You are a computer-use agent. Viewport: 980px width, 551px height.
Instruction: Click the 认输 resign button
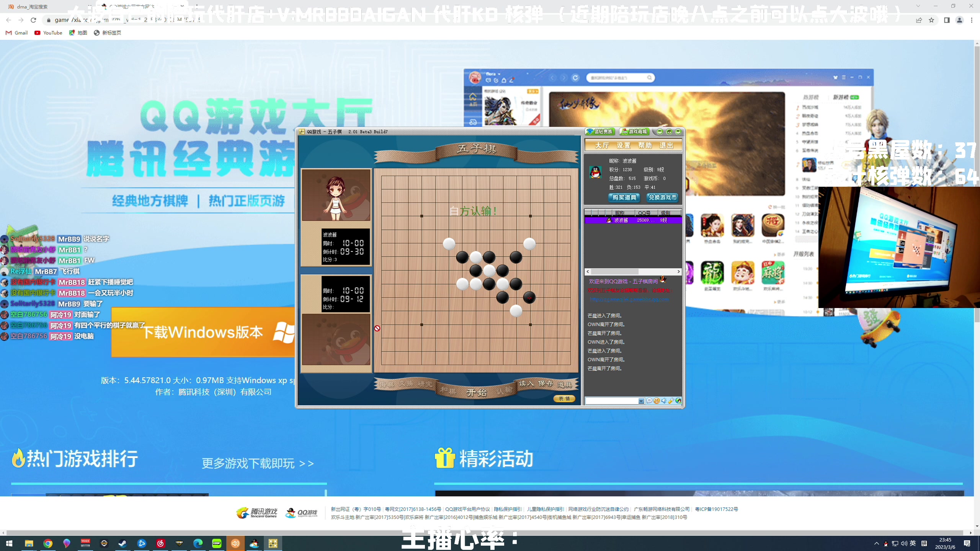(x=504, y=391)
